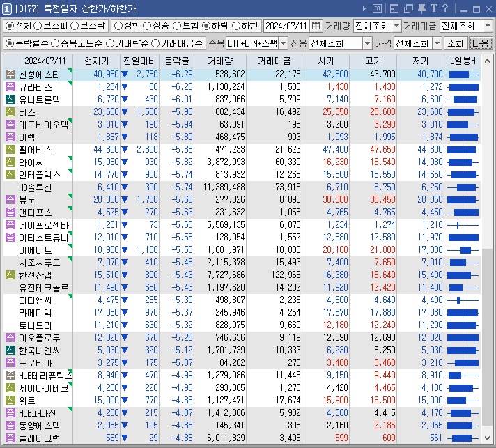This screenshot has height=448, width=496.
Task: Click the scrollbar down arrow
Action: tap(487, 438)
